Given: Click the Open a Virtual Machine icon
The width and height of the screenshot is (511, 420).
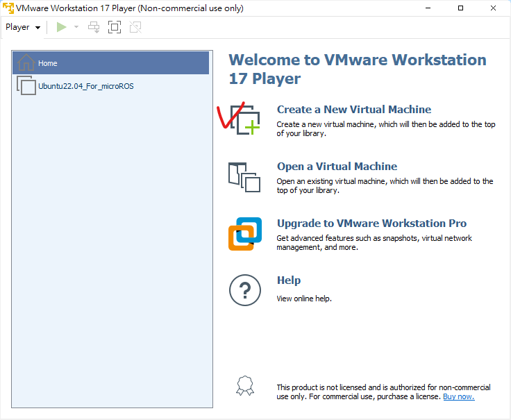Looking at the screenshot, I should coord(244,177).
